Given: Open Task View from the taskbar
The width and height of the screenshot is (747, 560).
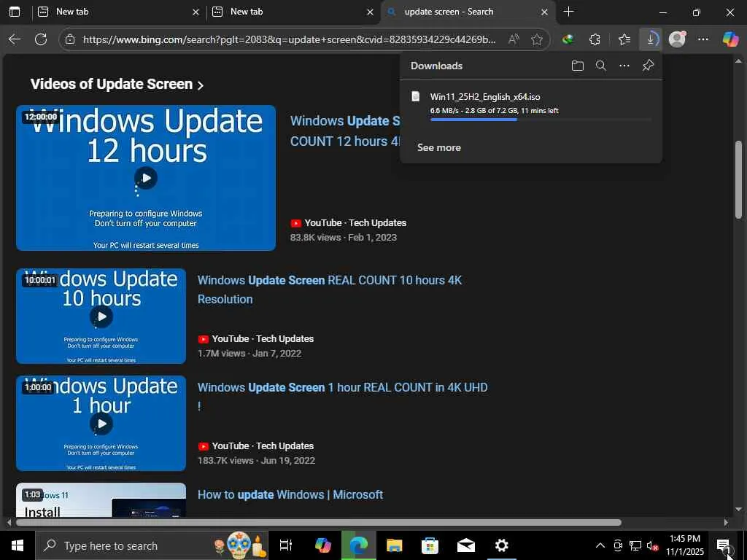Looking at the screenshot, I should tap(286, 545).
